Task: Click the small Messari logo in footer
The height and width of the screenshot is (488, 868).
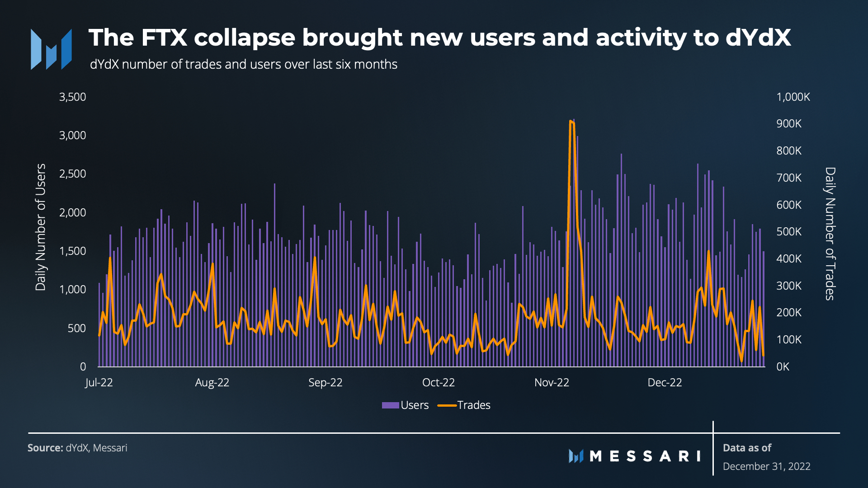Action: point(576,456)
